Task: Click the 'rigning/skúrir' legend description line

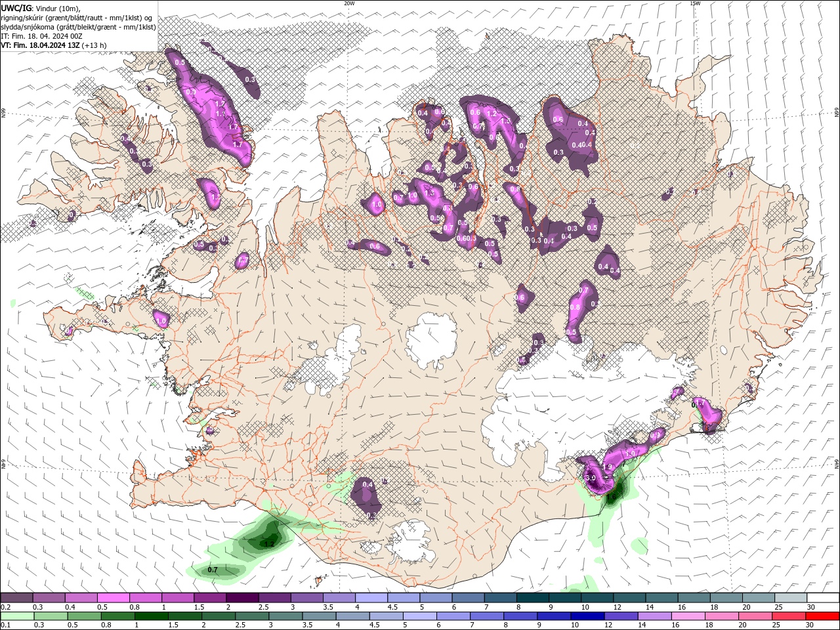Action: tap(76, 18)
